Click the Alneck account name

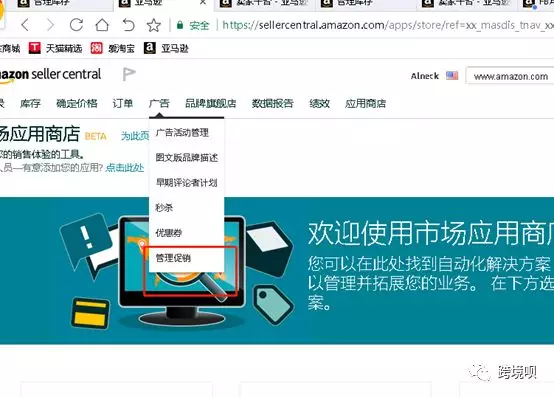425,76
